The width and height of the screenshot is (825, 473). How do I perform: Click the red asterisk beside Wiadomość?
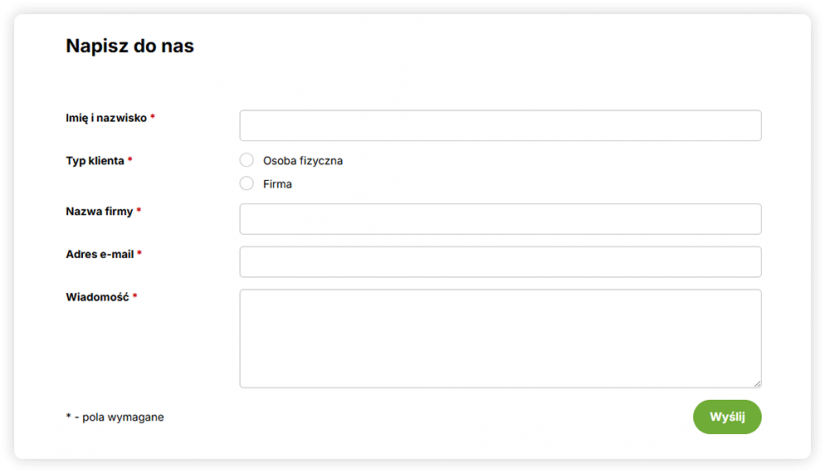135,298
